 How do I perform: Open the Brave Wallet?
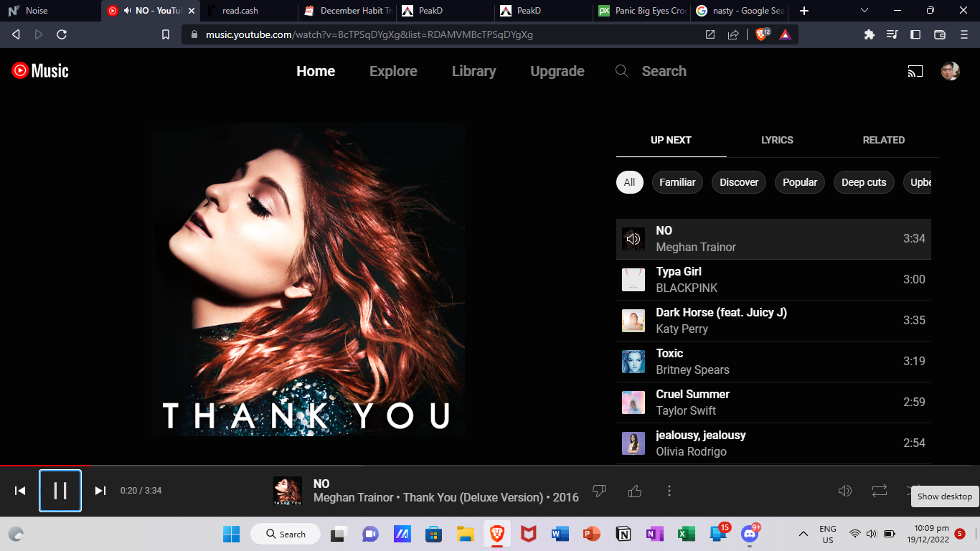940,34
